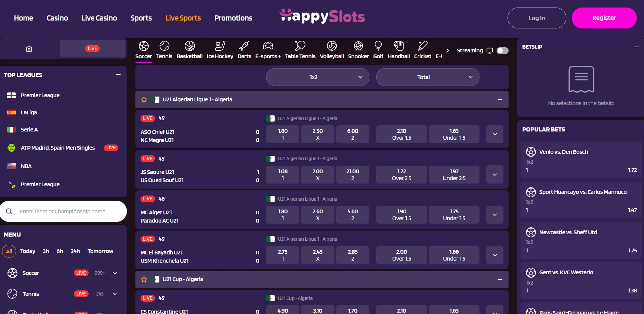Collapse the U21 Cup Algeria section
644x314 pixels.
500,279
